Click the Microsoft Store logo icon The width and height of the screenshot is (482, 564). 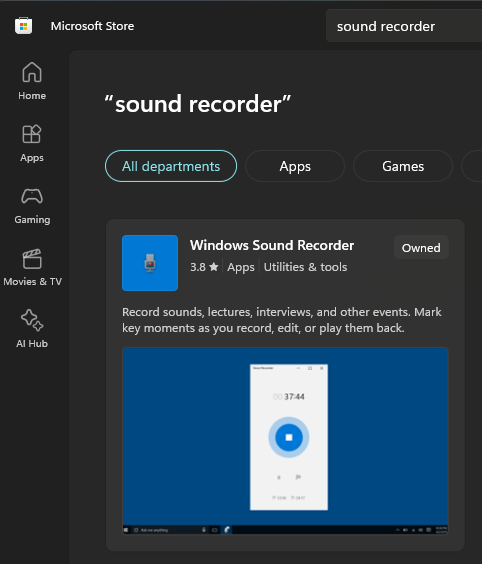click(23, 26)
